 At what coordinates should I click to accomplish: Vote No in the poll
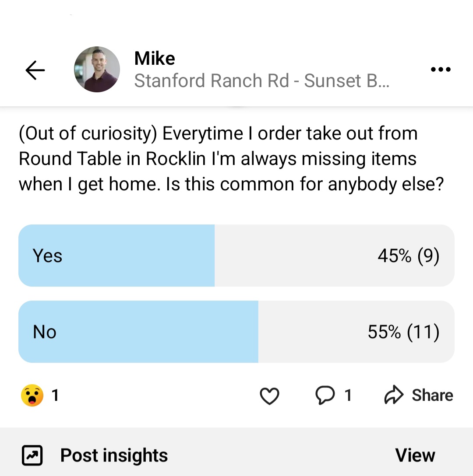pos(45,332)
